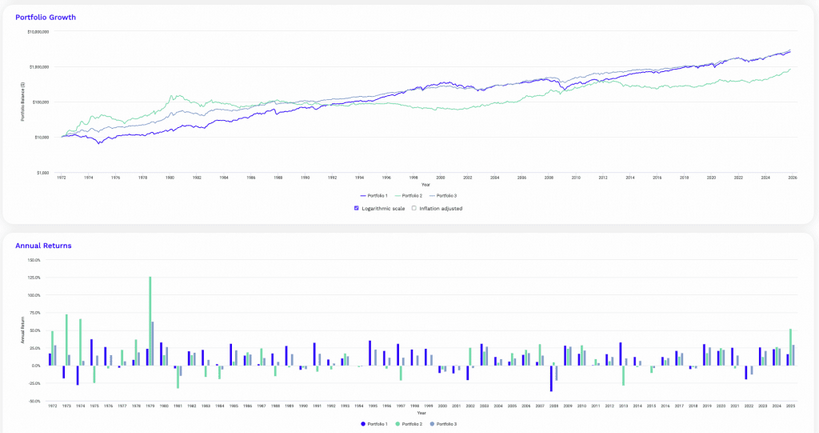819x433 pixels.
Task: Enable the Inflation adjusted checkbox
Action: [414, 208]
